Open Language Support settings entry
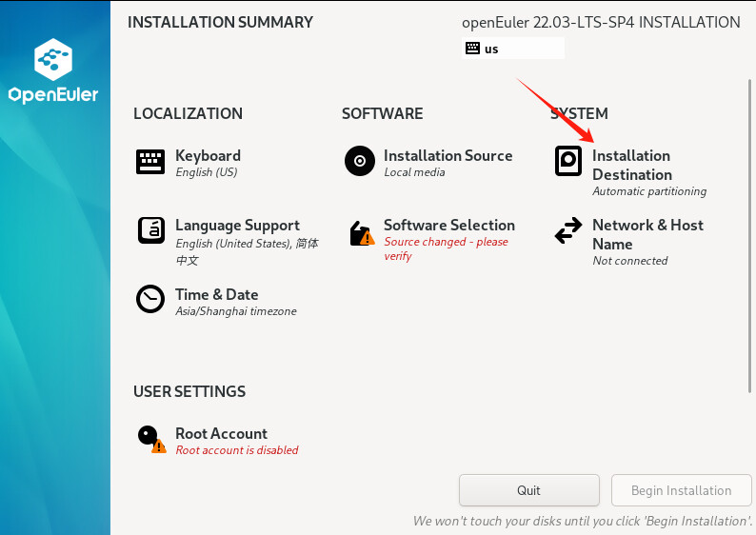Viewport: 756px width, 535px height. (x=247, y=242)
